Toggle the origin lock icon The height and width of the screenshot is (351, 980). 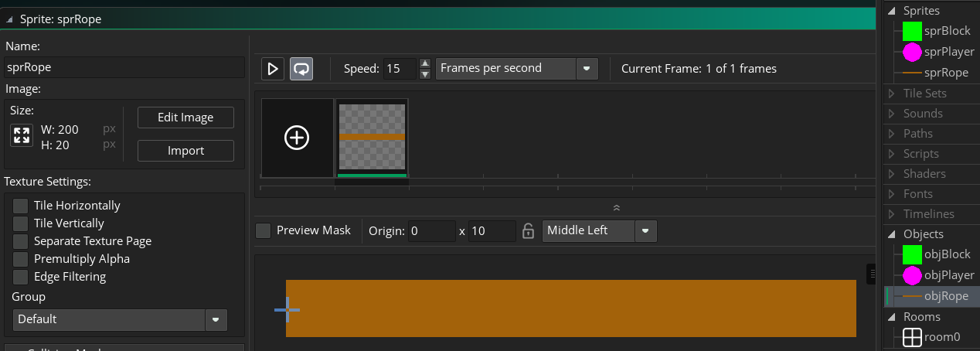529,230
